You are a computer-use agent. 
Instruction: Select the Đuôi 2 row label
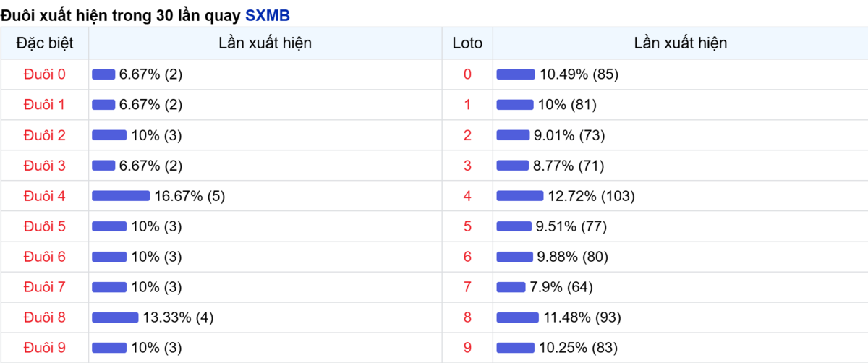pyautogui.click(x=44, y=135)
